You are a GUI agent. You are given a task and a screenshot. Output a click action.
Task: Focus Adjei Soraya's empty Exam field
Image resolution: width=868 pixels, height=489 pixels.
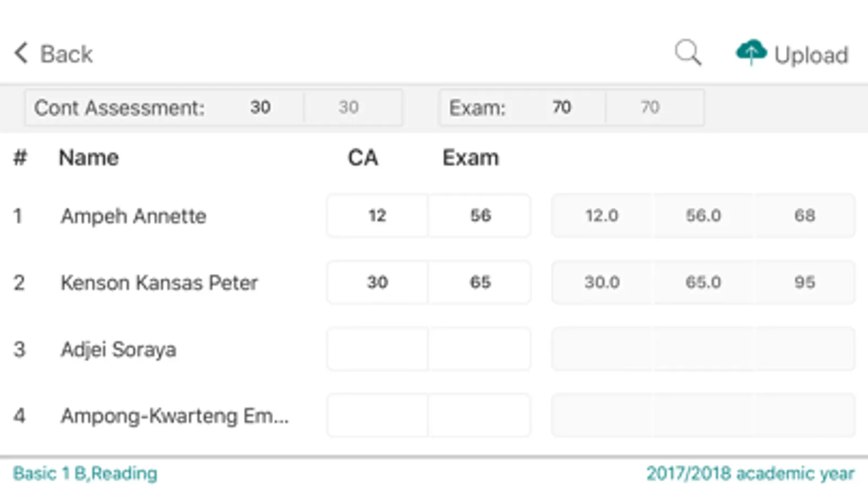[480, 349]
